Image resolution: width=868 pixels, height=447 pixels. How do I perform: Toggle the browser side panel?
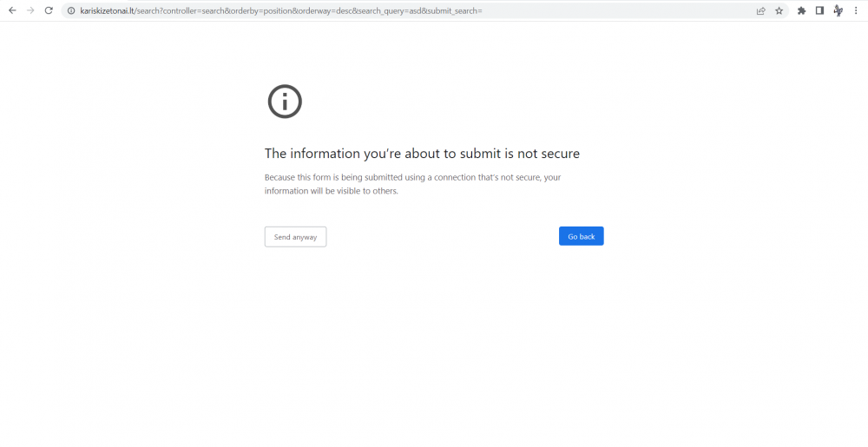[x=819, y=10]
